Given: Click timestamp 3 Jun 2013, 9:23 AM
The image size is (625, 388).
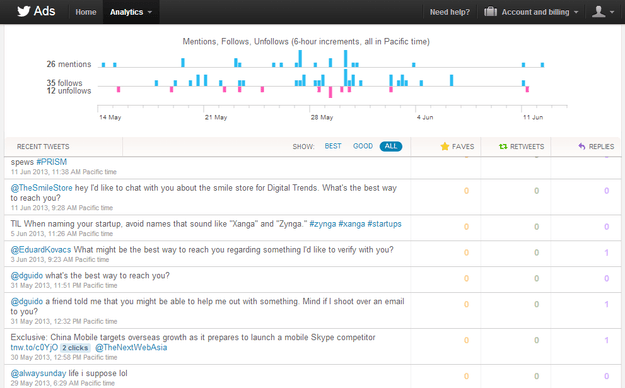Looking at the screenshot, I should 60,260.
